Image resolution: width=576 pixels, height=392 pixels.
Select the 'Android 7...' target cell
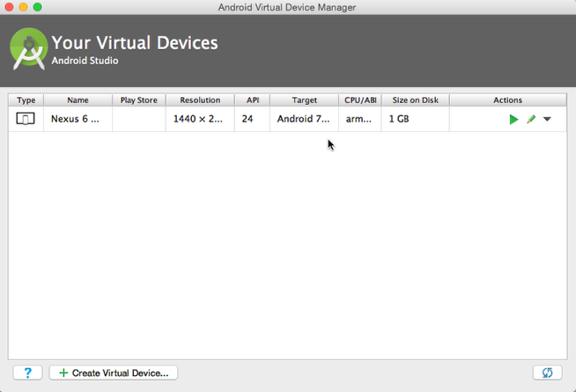click(x=304, y=119)
